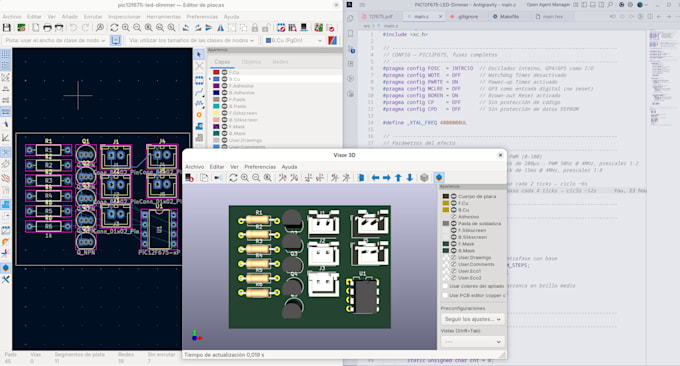Image resolution: width=680 pixels, height=366 pixels.
Task: Toggle F.Mask layer visibility in PCB editor
Action: (x=225, y=127)
